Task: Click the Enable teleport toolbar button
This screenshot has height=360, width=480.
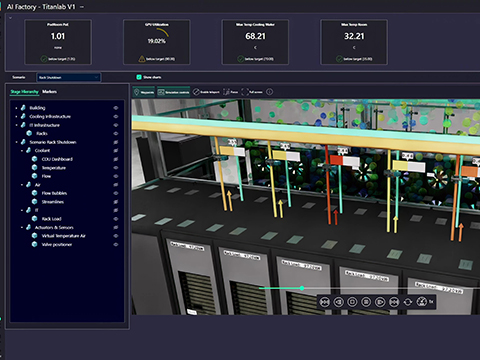Action: coord(206,92)
